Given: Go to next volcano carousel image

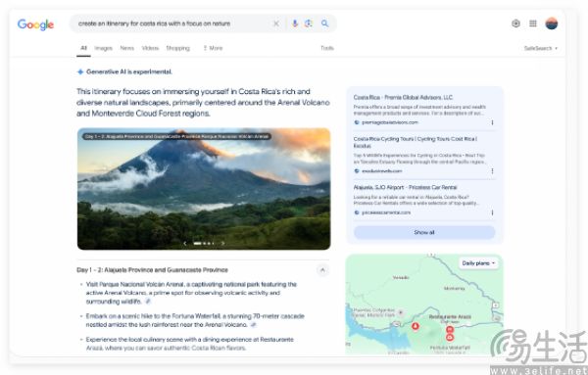Looking at the screenshot, I should [222, 243].
